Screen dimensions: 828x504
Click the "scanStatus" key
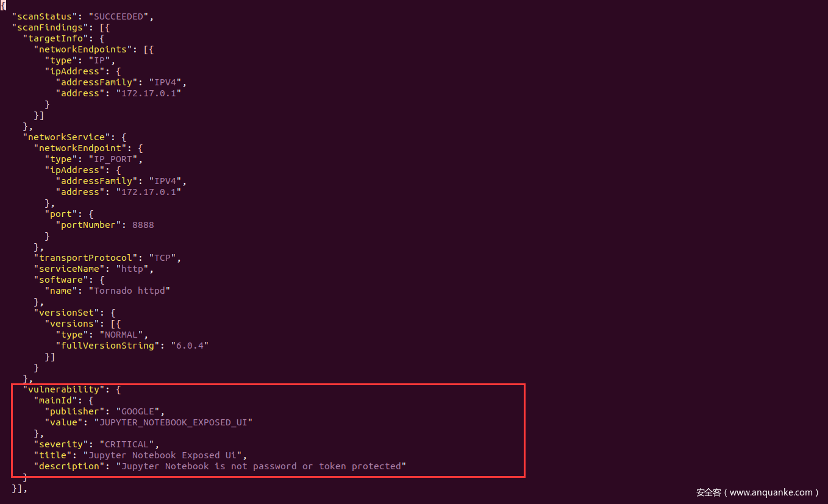(41, 16)
